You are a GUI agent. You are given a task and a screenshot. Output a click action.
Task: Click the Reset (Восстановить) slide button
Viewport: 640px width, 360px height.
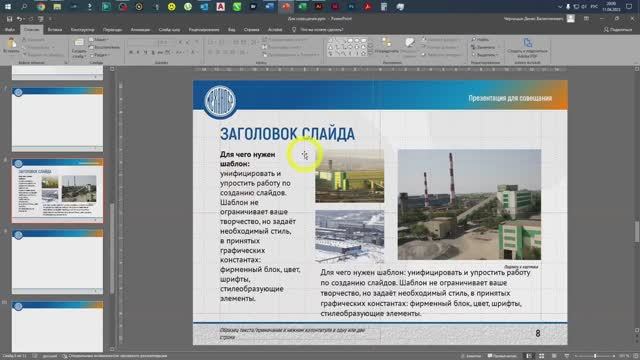(x=105, y=47)
